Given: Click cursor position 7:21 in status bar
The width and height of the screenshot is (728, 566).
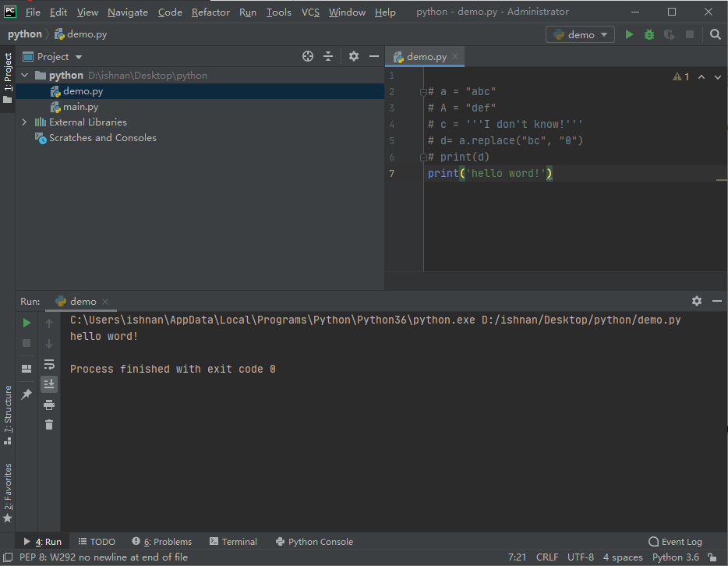Looking at the screenshot, I should [x=517, y=557].
